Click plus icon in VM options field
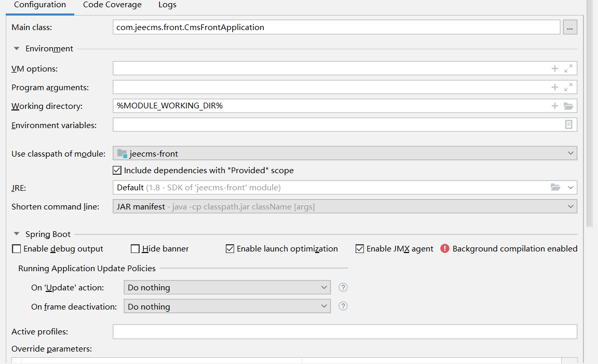Image resolution: width=598 pixels, height=364 pixels. (554, 68)
